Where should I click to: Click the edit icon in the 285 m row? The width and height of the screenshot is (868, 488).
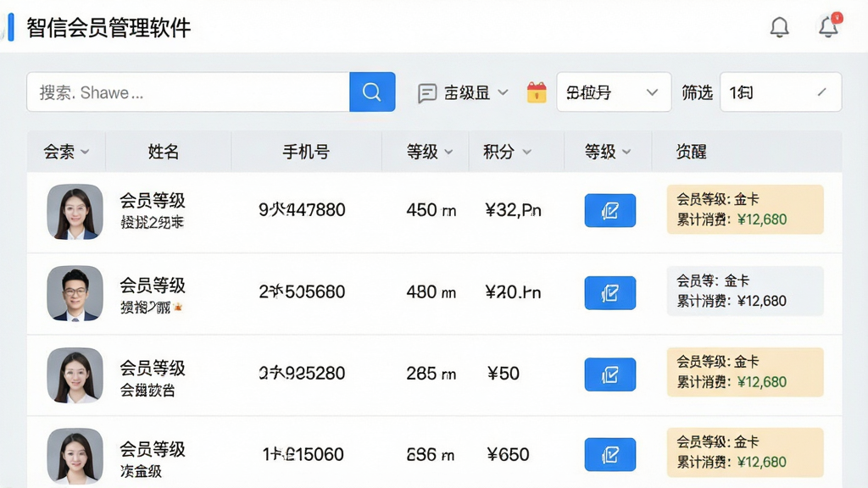click(x=610, y=374)
